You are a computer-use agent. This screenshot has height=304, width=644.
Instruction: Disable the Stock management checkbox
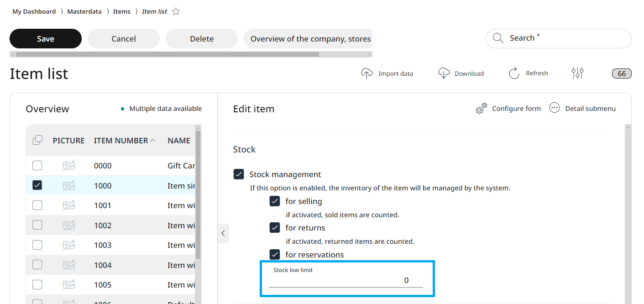click(x=239, y=174)
